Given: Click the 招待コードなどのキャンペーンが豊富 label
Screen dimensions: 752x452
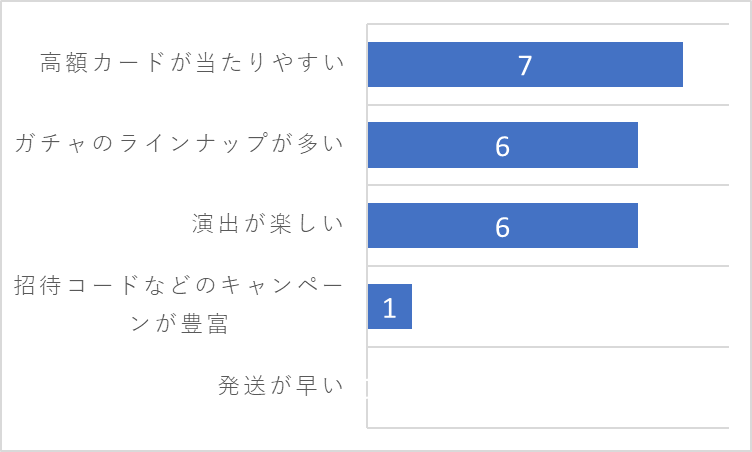Looking at the screenshot, I should click(178, 304).
